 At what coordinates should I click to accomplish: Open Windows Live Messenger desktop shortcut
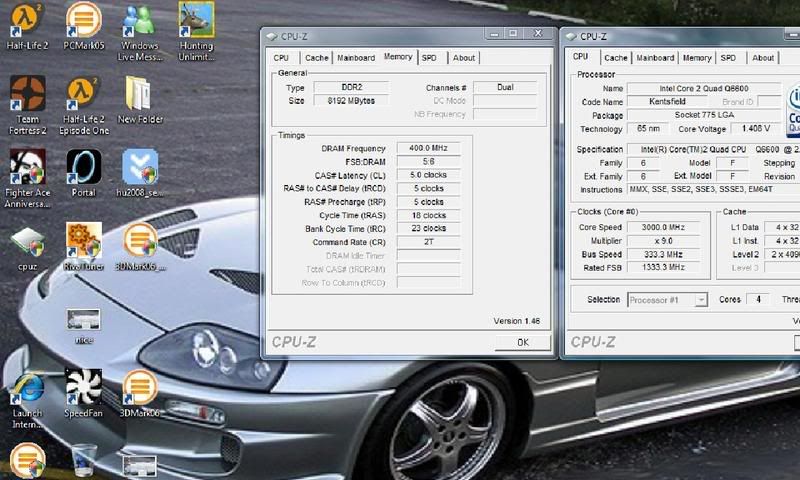140,32
